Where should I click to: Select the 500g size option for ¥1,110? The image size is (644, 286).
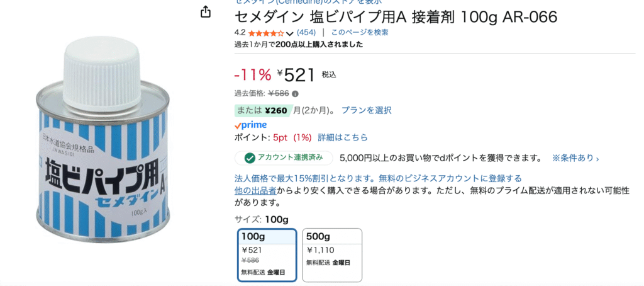click(332, 255)
